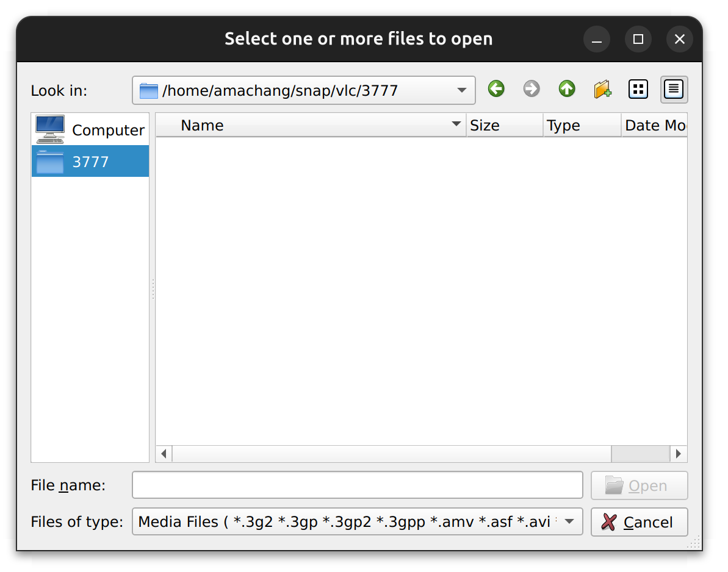Switch to detail view mode
The image size is (728, 572).
click(x=674, y=90)
